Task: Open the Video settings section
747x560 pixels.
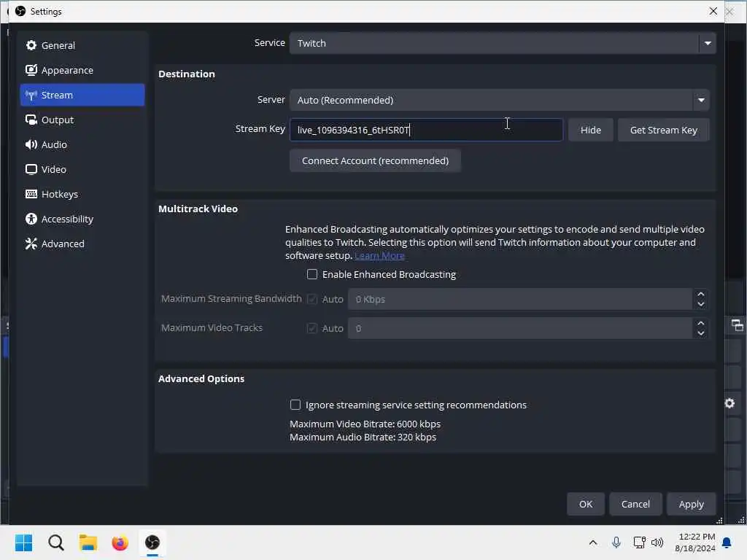Action: (82, 169)
